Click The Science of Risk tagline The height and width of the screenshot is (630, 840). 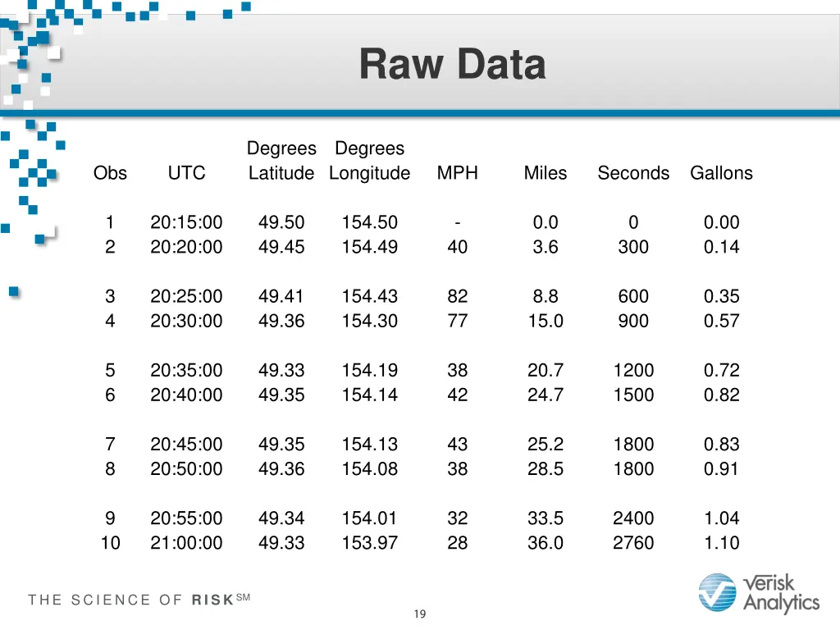pos(138,600)
